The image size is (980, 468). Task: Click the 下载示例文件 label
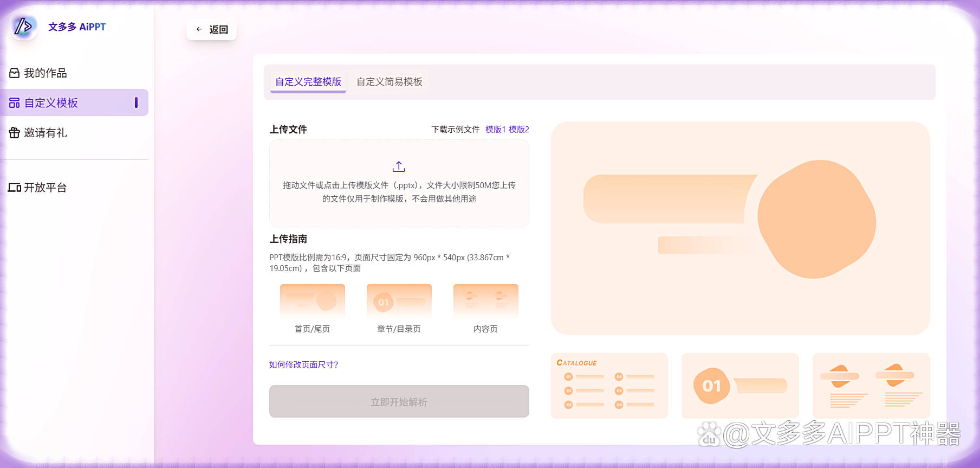click(x=456, y=129)
